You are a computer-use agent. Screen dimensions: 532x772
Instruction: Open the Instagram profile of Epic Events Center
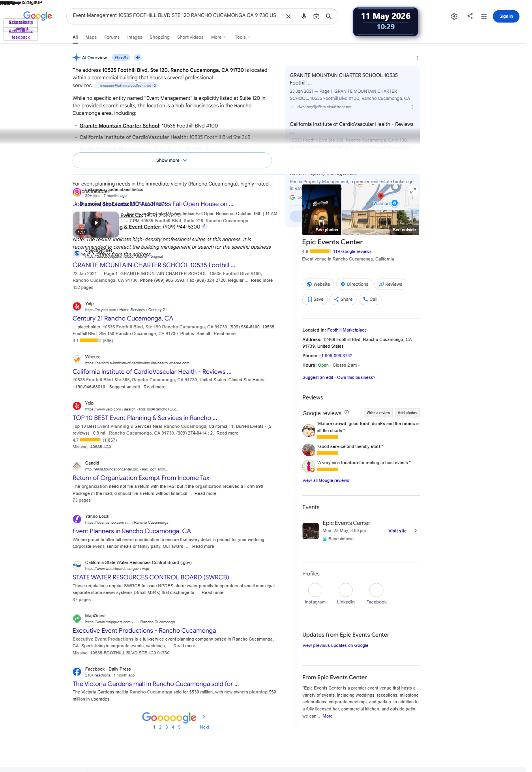coord(315,594)
